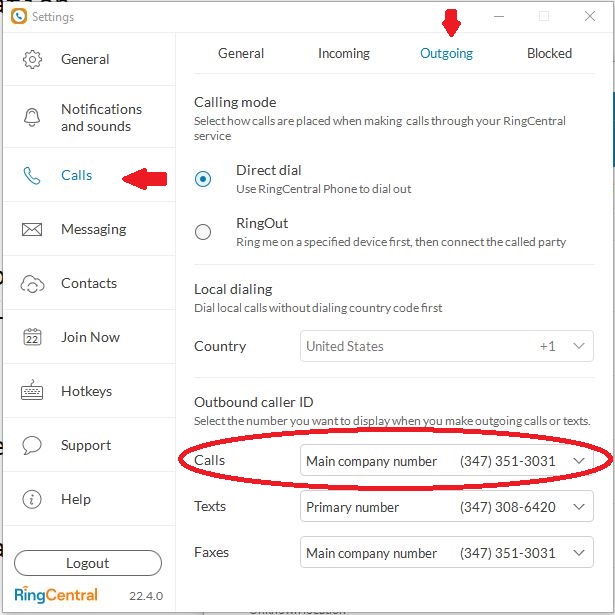Open Notifications and sounds bell icon
Image resolution: width=615 pixels, height=615 pixels.
(x=33, y=118)
